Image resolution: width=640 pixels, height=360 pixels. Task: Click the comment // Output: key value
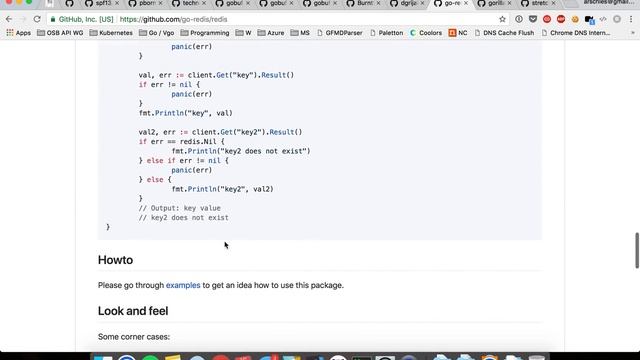[x=180, y=208]
